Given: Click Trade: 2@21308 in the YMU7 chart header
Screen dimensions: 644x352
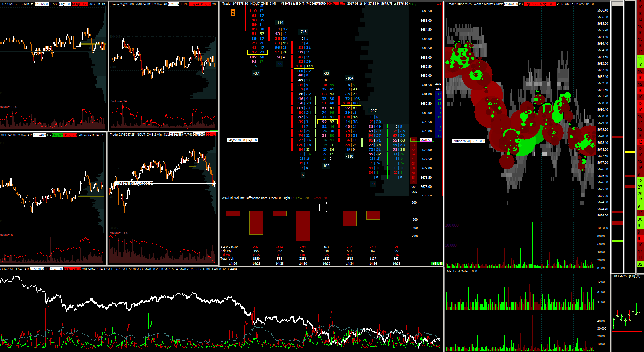Looking at the screenshot, I should [122, 4].
